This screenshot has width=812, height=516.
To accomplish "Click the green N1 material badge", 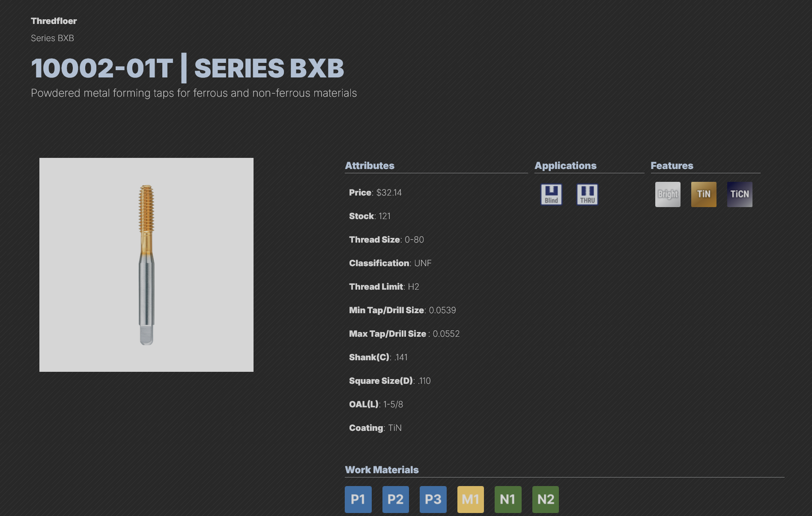I will tap(508, 499).
